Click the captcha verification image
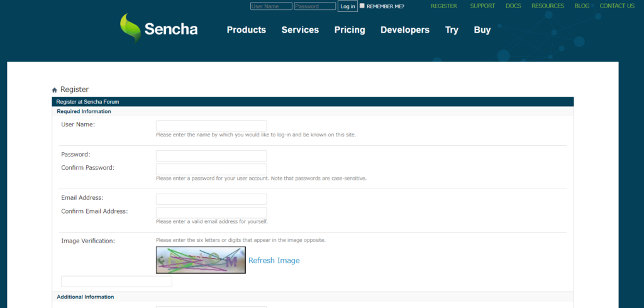Viewport: 644px width, 308px height. [x=201, y=260]
